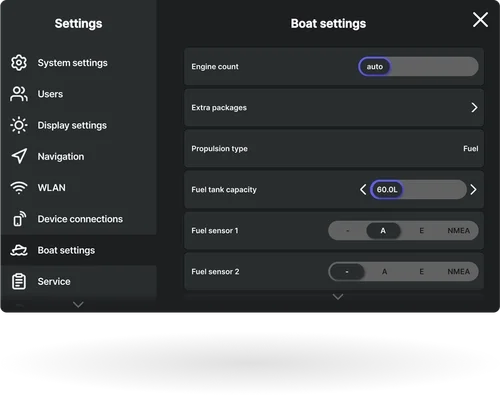This screenshot has width=500, height=395.
Task: Increase fuel tank capacity with right arrow
Action: click(x=473, y=189)
